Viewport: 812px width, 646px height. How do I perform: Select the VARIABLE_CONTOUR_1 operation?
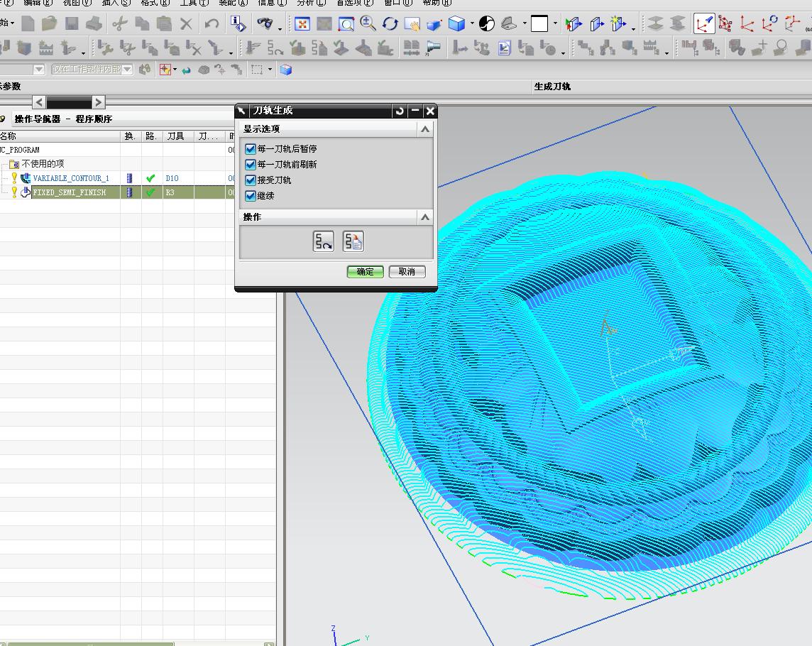(71, 178)
